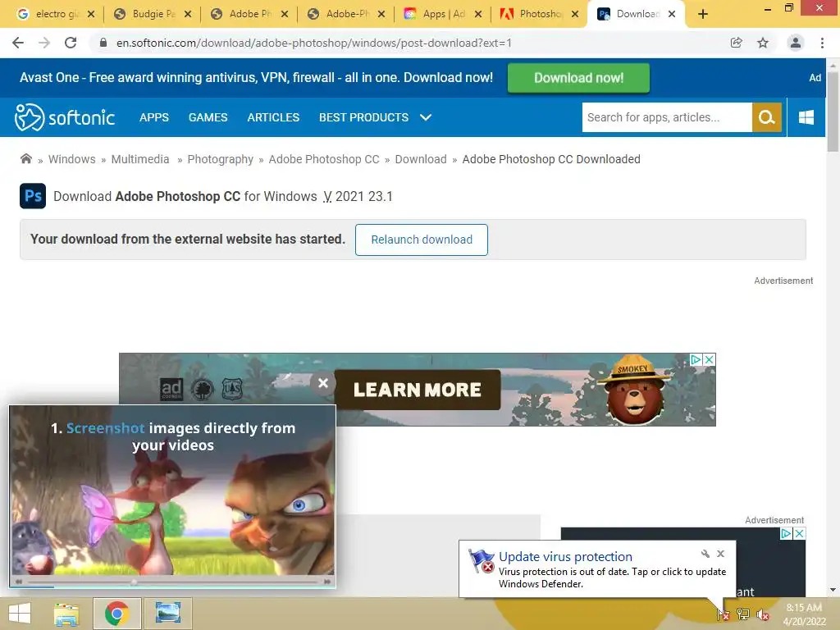Viewport: 840px width, 630px height.
Task: Open the GAMES menu
Action: pos(208,117)
